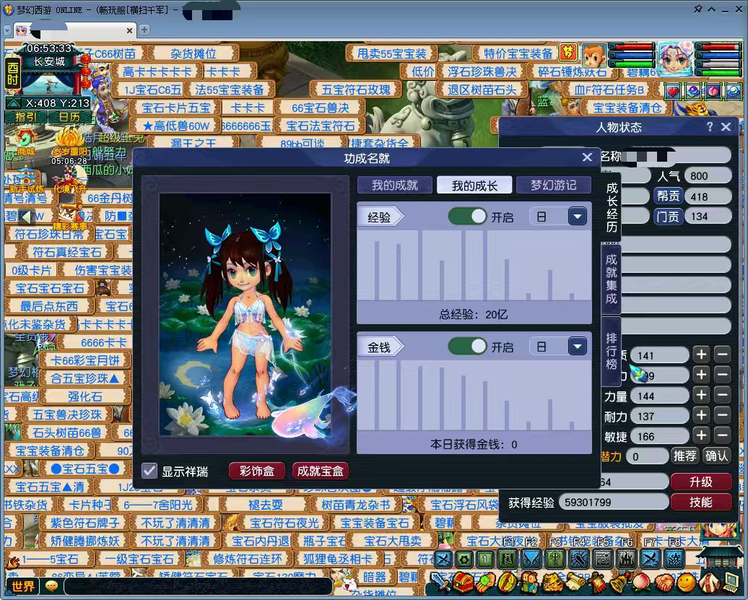
Task: Click the 特价宝宝装备 stall sign
Action: coord(518,53)
